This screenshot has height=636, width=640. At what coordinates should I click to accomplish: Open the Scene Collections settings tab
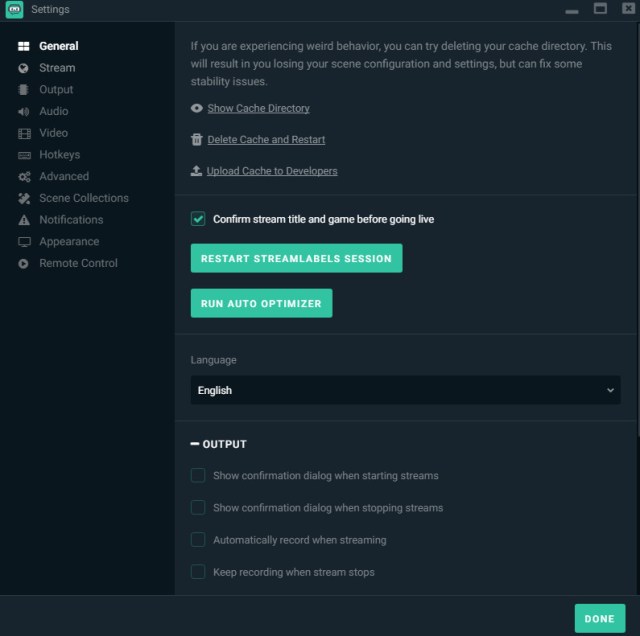tap(84, 198)
